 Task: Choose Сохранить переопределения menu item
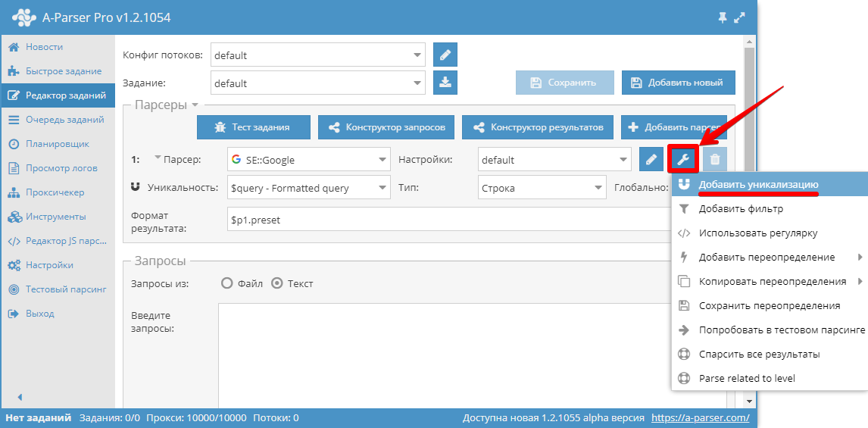tap(770, 305)
